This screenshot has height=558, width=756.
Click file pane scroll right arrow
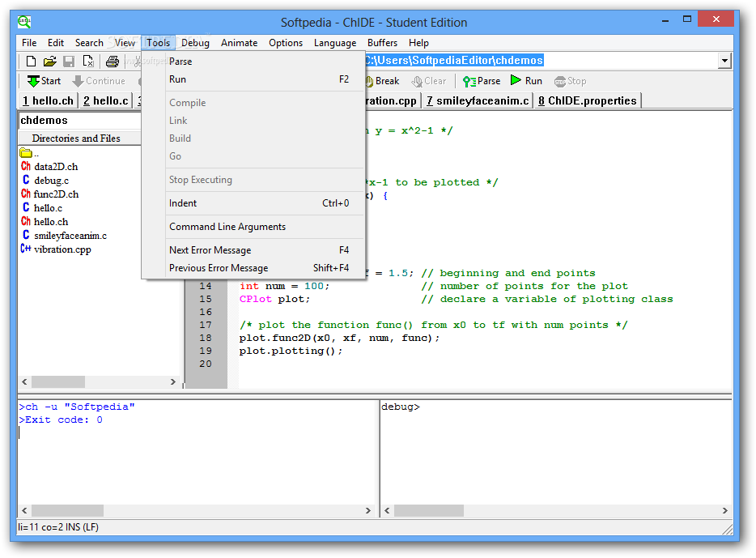[x=172, y=382]
